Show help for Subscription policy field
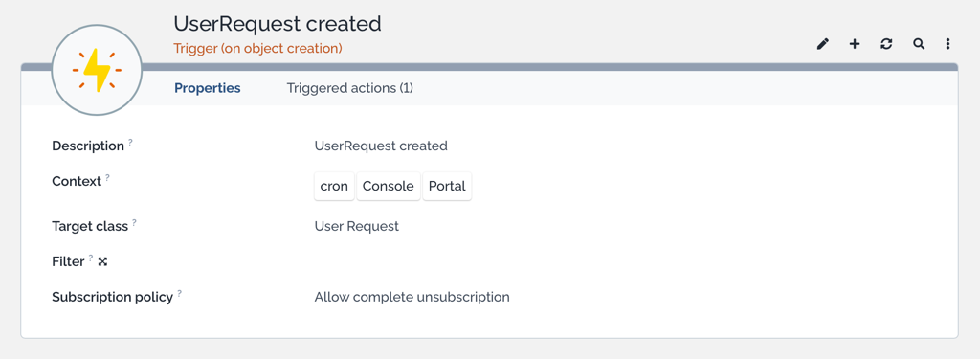 [x=179, y=293]
